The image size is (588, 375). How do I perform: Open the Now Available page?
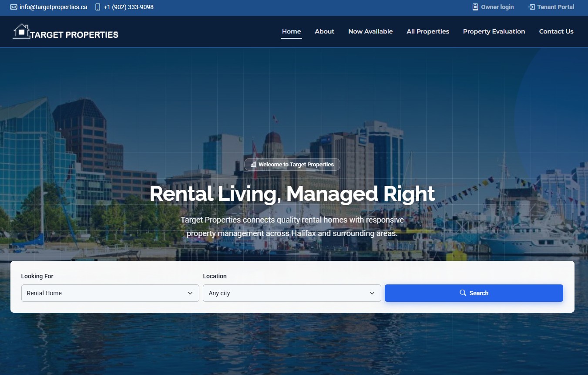(370, 31)
